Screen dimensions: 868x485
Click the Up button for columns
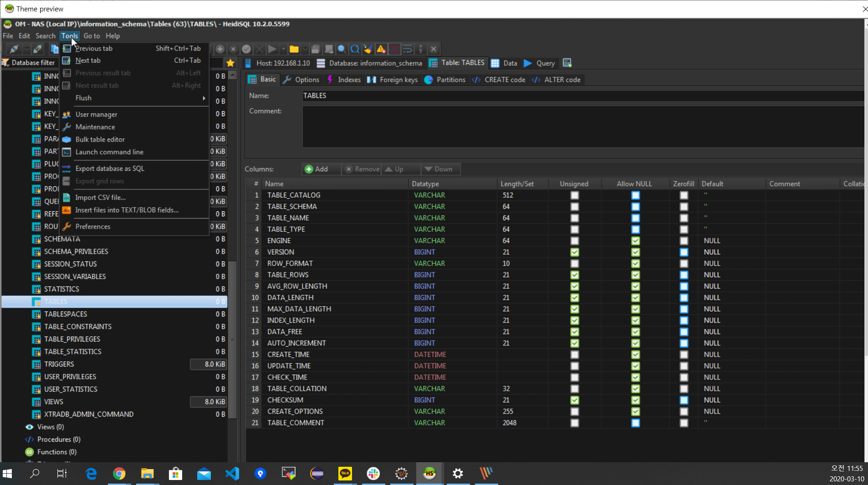[x=401, y=169]
